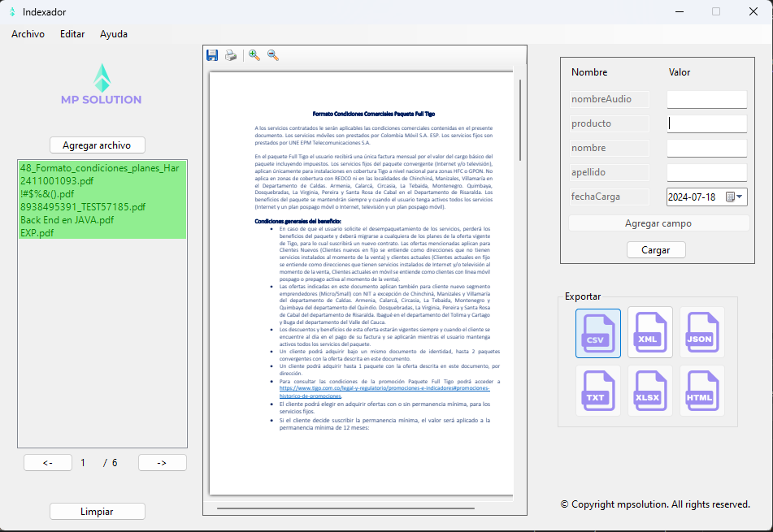Go to the next page with the arrow button
Viewport: 773px width, 532px height.
[x=162, y=461]
